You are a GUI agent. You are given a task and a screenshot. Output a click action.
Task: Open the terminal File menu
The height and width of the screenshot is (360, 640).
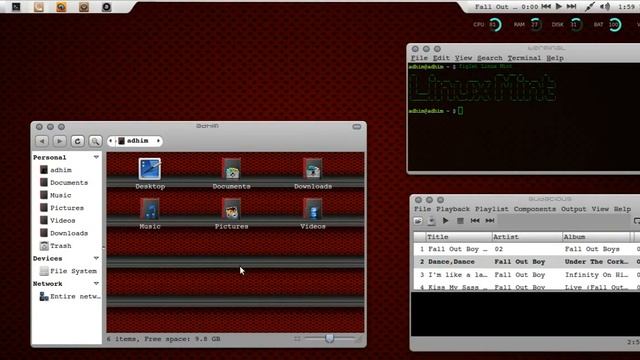(x=419, y=58)
